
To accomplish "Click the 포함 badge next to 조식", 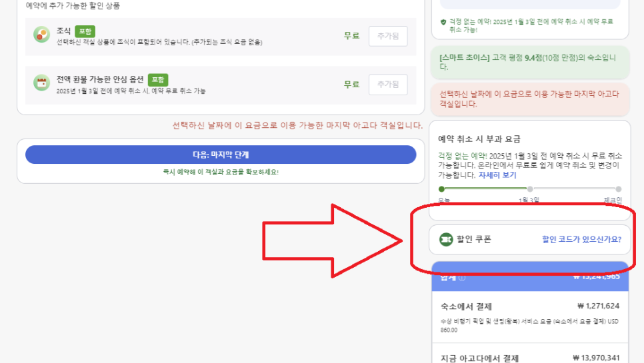I will coord(85,31).
